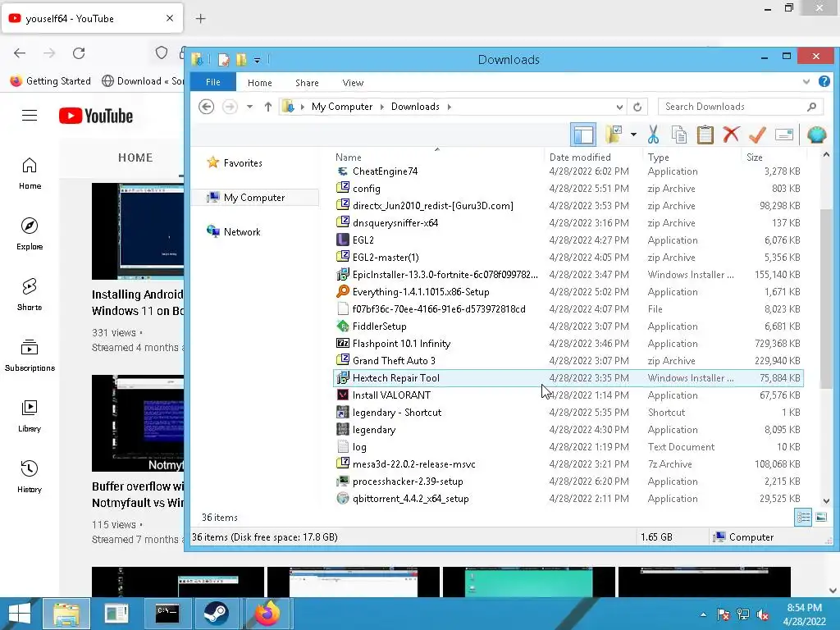Viewport: 840px width, 630px height.
Task: Open the Share ribbon tab
Action: 307,83
